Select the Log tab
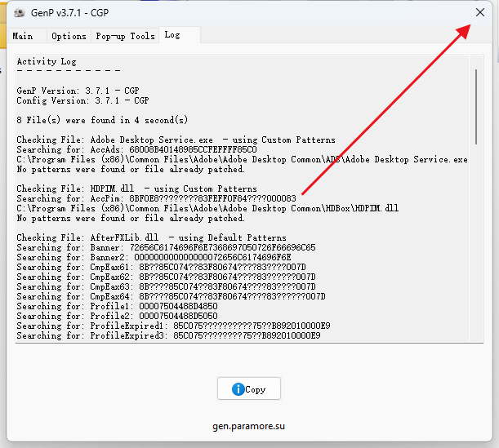This screenshot has height=448, width=499. 180,35
